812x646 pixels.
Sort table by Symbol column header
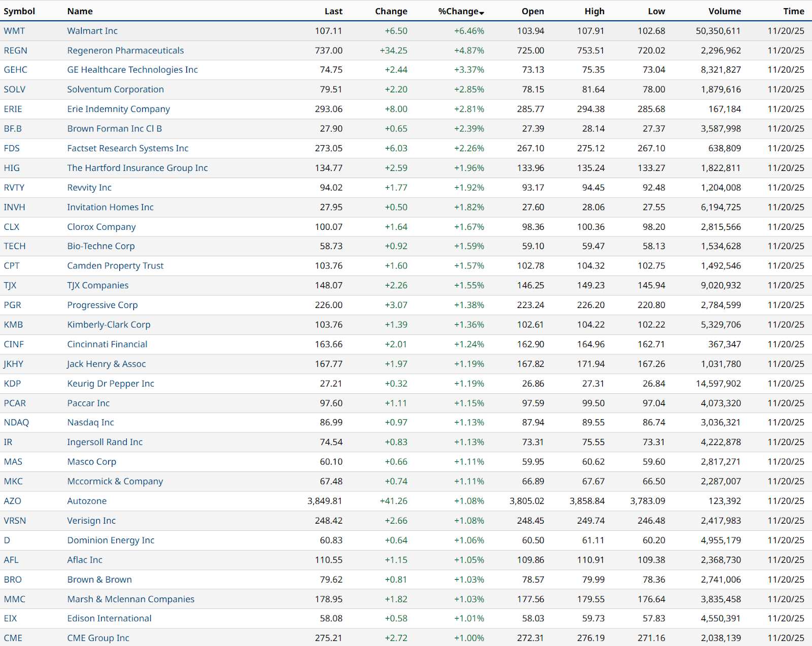point(19,11)
